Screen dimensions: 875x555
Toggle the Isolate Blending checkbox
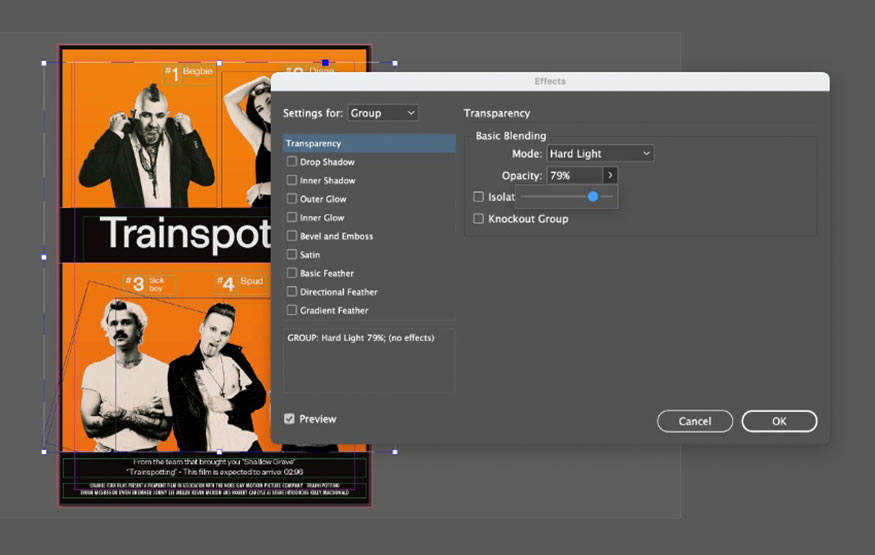478,196
